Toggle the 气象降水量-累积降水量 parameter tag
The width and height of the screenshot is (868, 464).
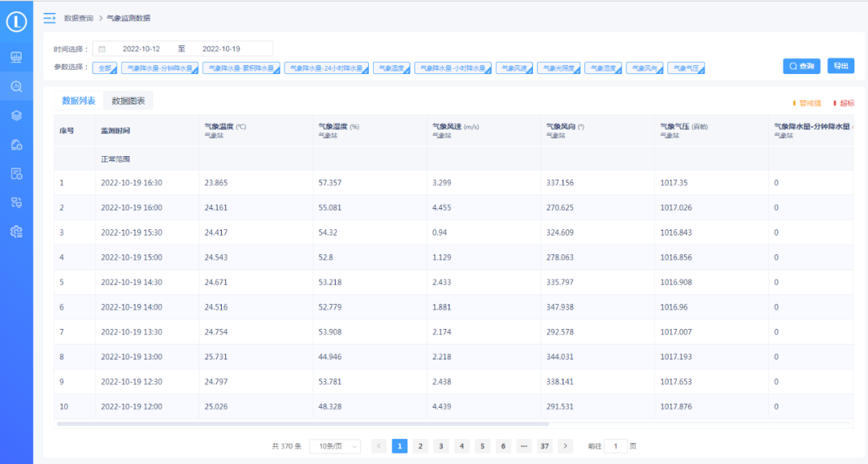point(241,68)
